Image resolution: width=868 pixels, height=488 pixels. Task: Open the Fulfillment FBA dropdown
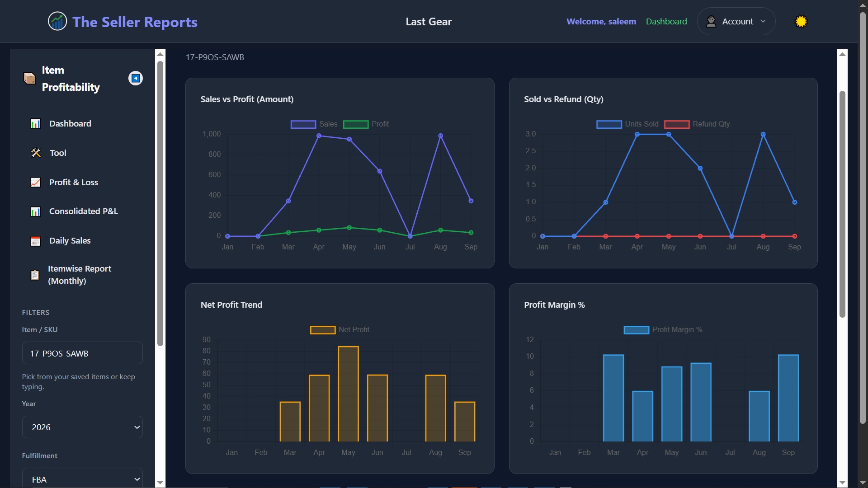click(x=82, y=479)
